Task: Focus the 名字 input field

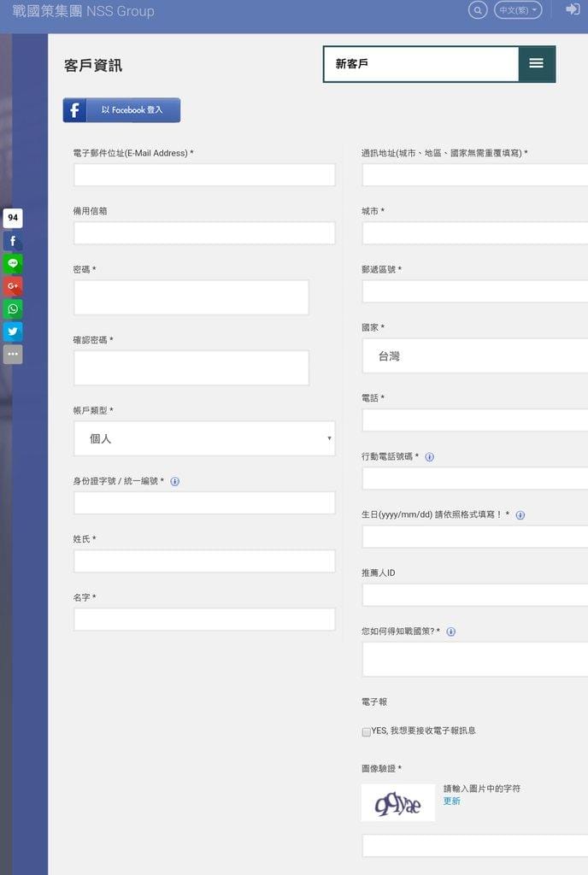Action: click(x=204, y=620)
